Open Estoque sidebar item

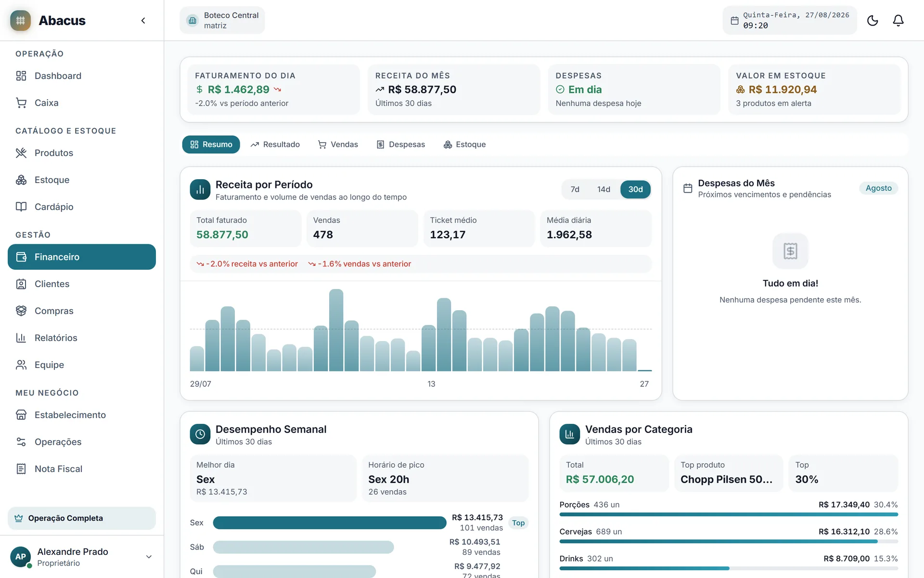pos(82,180)
